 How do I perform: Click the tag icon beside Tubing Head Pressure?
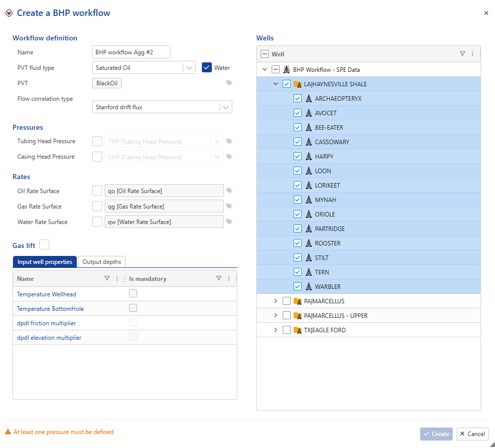point(229,142)
